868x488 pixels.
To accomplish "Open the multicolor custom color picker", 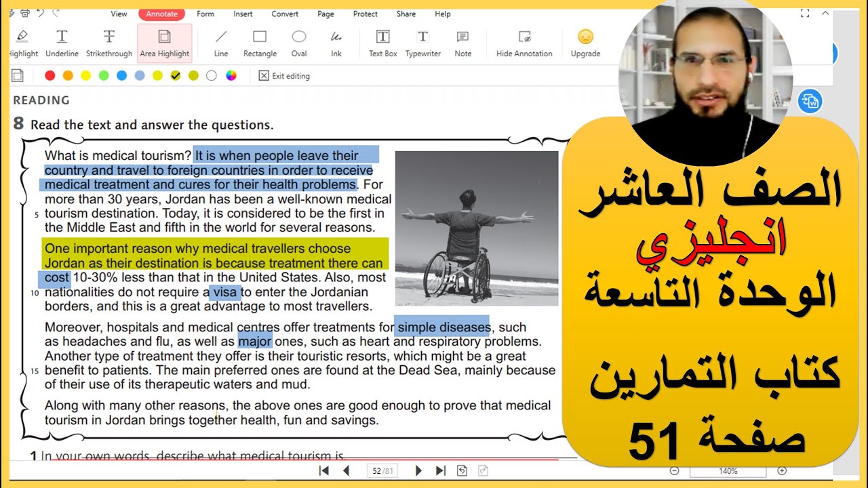I will 231,76.
